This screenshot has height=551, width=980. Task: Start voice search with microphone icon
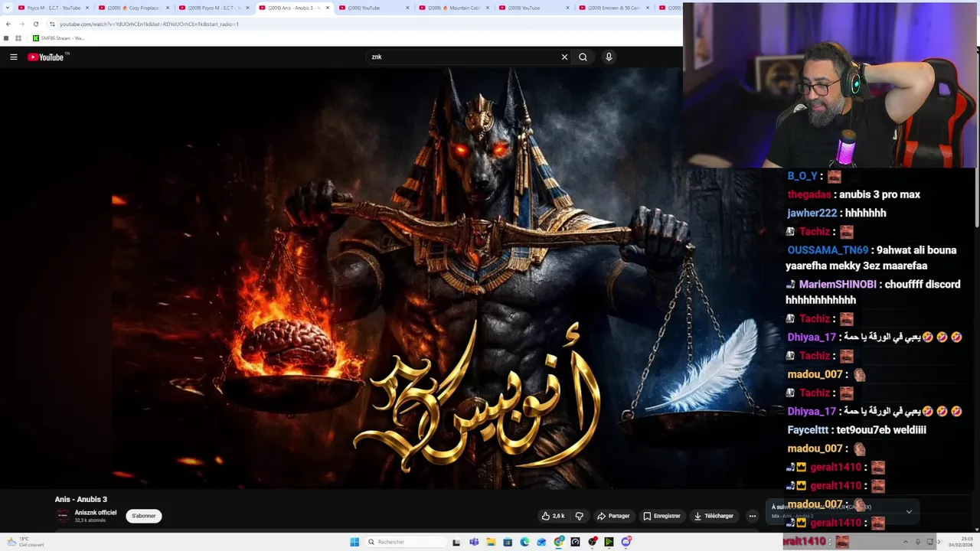(609, 57)
